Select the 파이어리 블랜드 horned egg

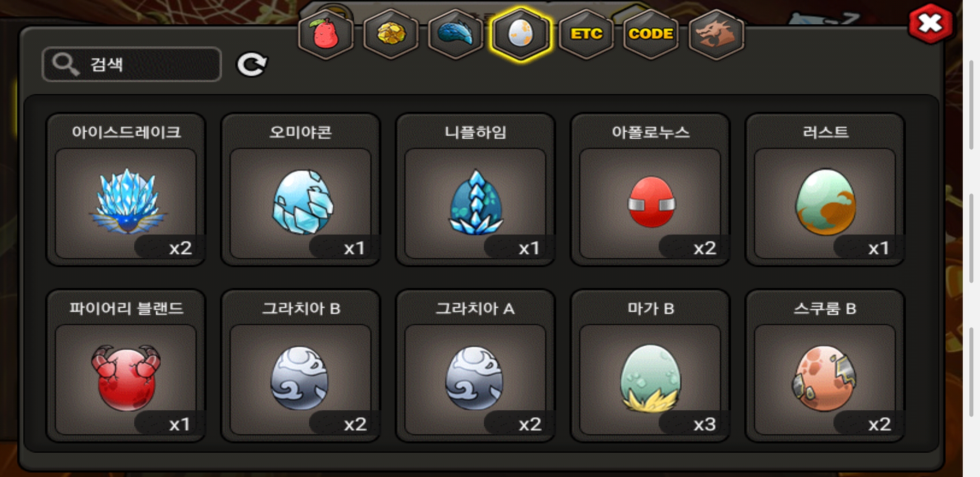pos(126,366)
